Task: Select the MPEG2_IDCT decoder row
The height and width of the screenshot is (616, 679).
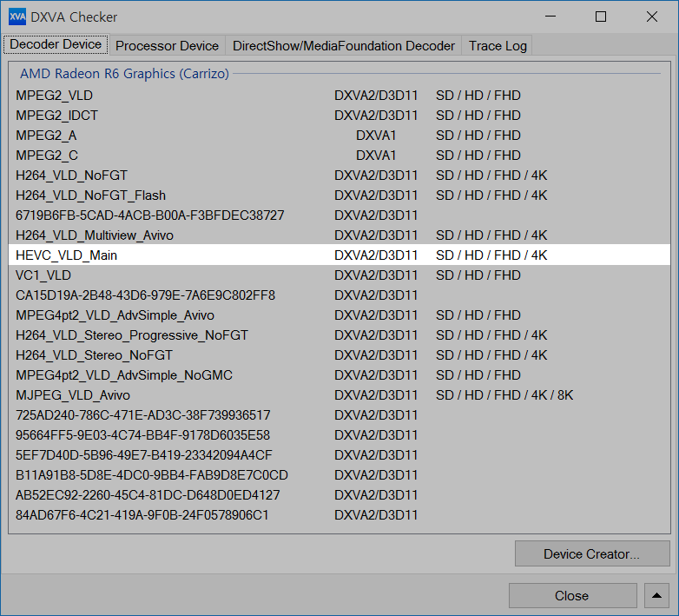Action: (339, 116)
